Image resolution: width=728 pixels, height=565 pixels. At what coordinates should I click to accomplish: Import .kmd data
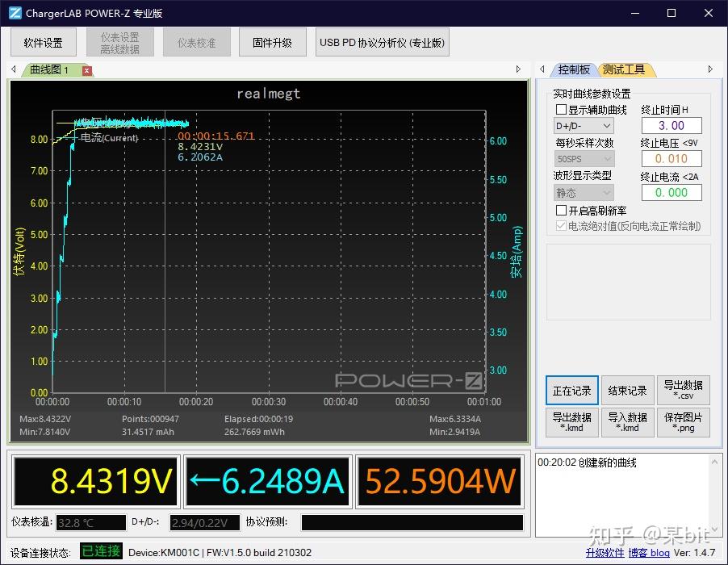pos(628,422)
